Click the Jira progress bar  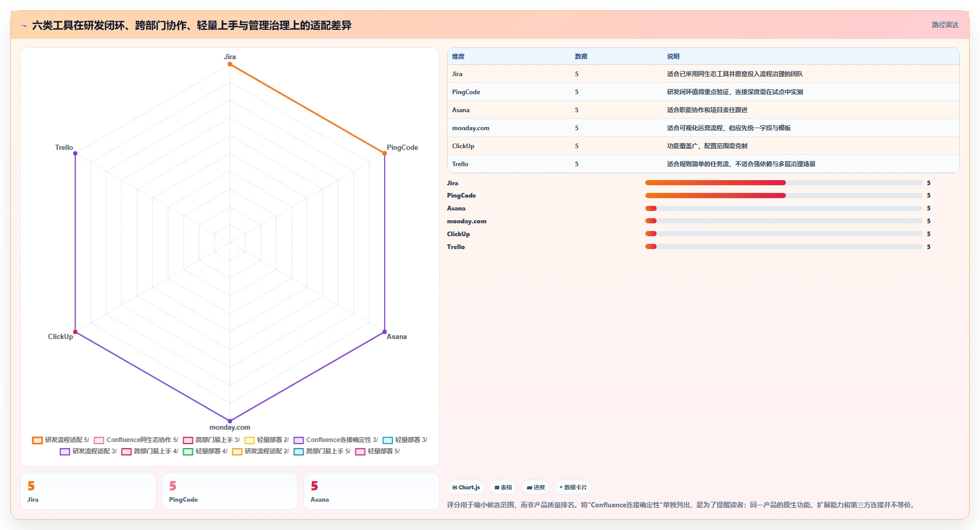click(x=784, y=183)
